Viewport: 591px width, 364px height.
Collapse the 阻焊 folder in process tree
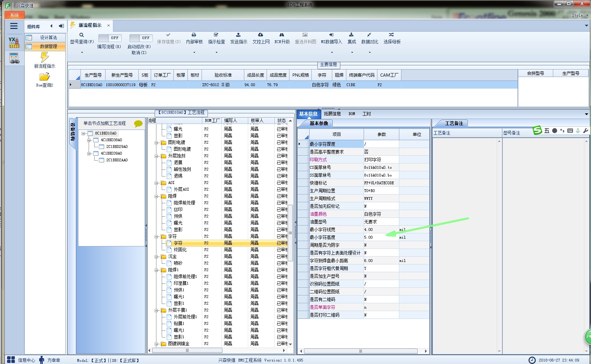click(156, 196)
